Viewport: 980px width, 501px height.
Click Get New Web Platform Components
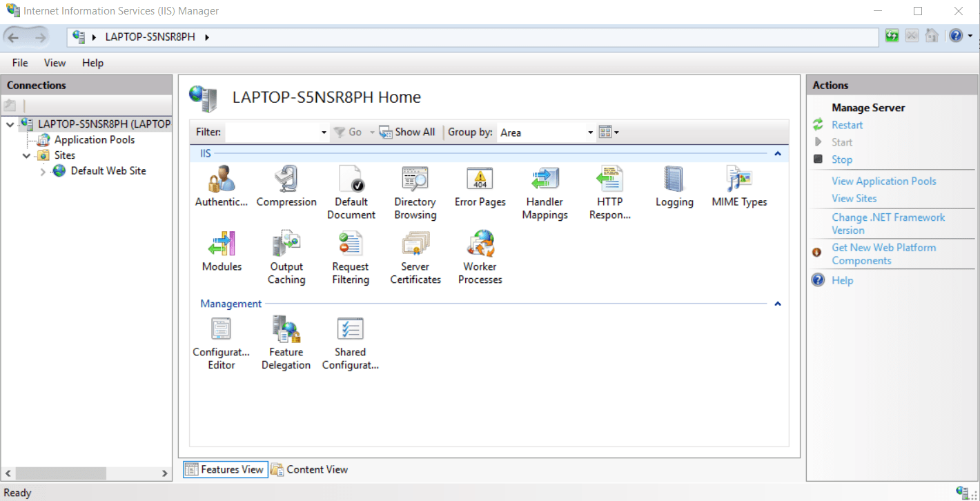[884, 254]
